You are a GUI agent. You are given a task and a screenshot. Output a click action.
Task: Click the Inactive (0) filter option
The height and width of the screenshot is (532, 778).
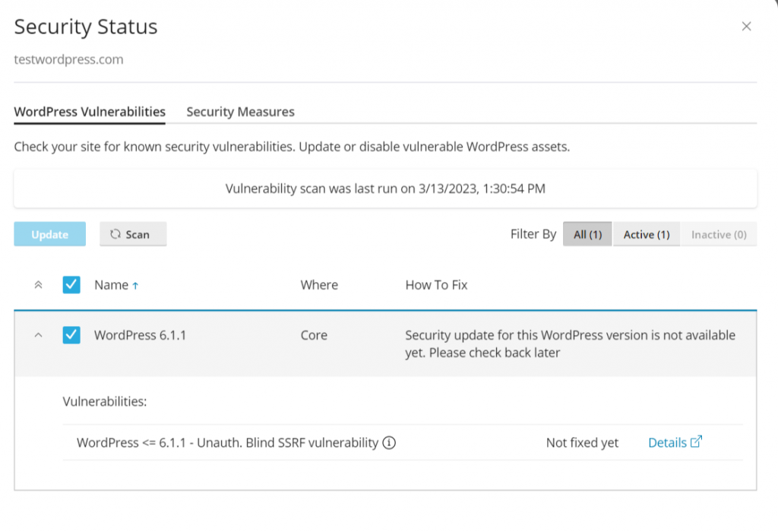pos(717,234)
